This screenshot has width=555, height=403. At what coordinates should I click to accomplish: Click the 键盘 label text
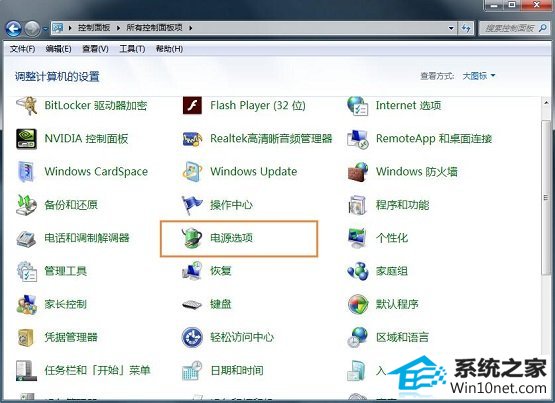(x=221, y=304)
